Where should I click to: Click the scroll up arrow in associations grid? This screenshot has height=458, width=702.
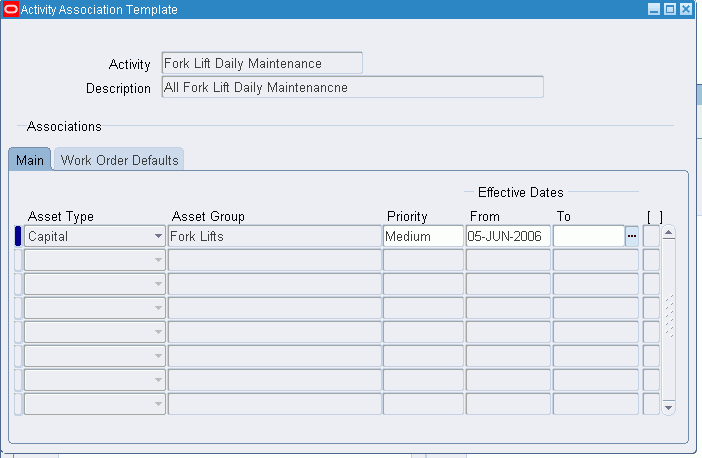[x=668, y=232]
